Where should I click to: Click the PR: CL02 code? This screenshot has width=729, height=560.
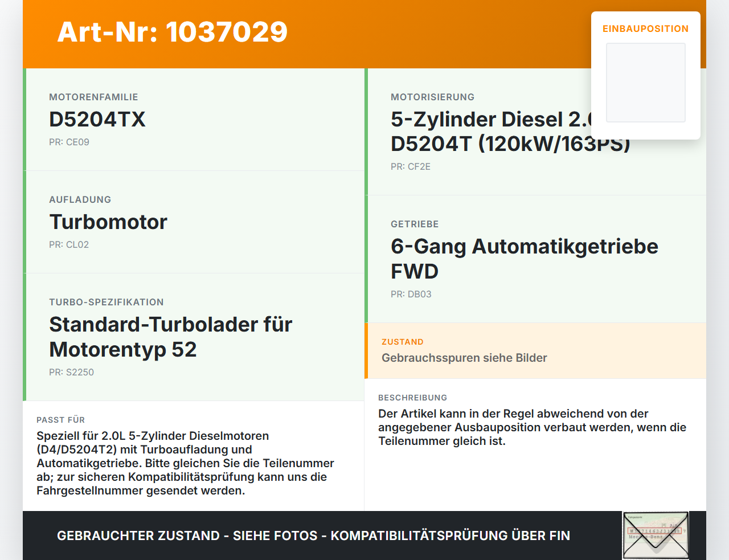click(69, 244)
